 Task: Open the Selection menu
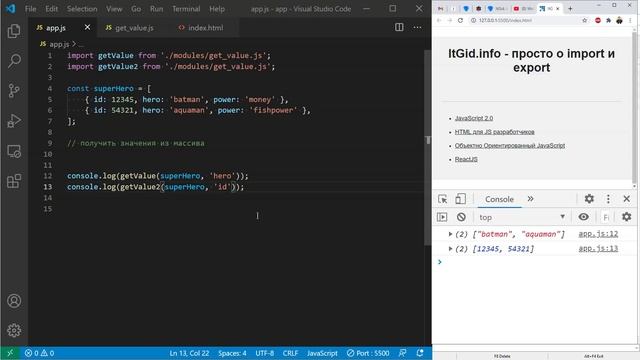[x=82, y=9]
